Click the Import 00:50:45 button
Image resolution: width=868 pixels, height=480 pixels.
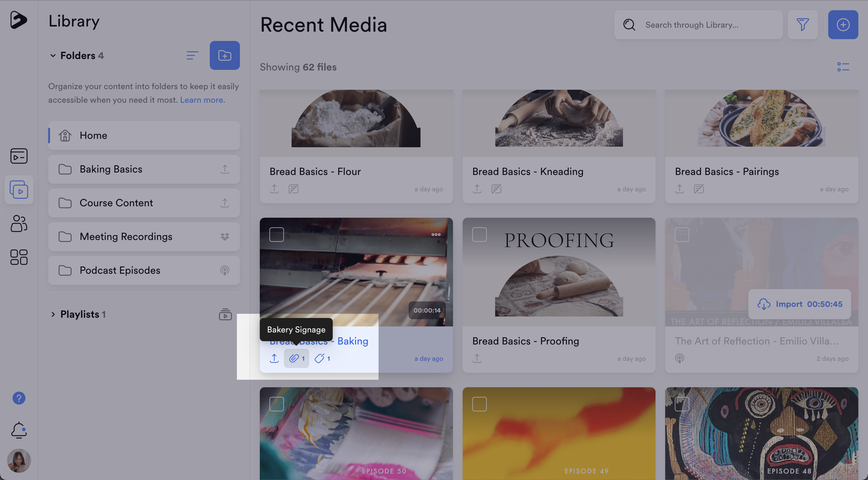pos(799,304)
